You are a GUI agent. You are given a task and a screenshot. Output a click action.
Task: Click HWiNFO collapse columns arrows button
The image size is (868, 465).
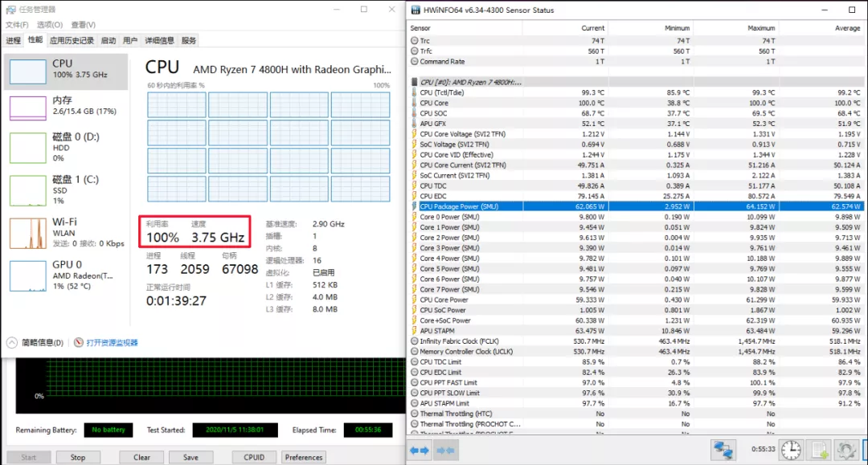point(445,450)
